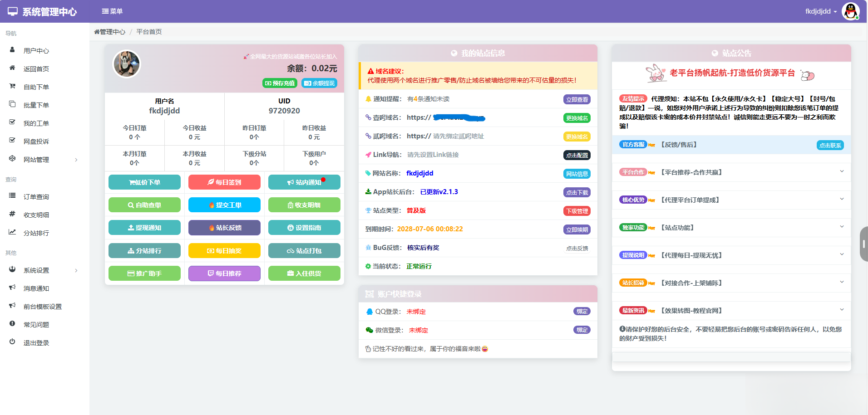Expand 核心优势【代理平台订单提成】section
This screenshot has width=868, height=415.
pyautogui.click(x=731, y=200)
